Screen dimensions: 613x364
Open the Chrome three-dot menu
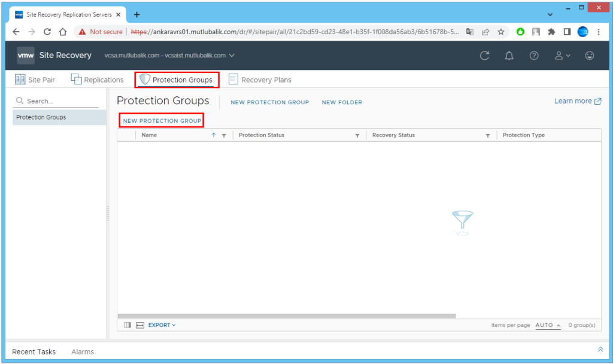click(599, 32)
